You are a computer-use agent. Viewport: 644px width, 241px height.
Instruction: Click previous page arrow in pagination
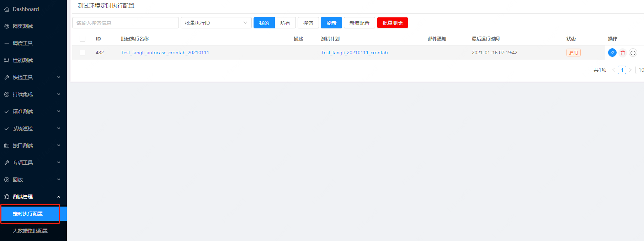tap(613, 70)
